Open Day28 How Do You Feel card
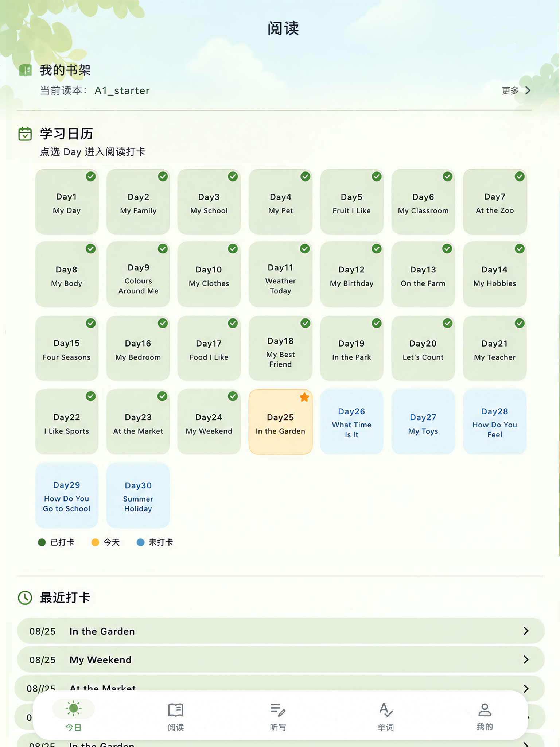 click(x=495, y=422)
